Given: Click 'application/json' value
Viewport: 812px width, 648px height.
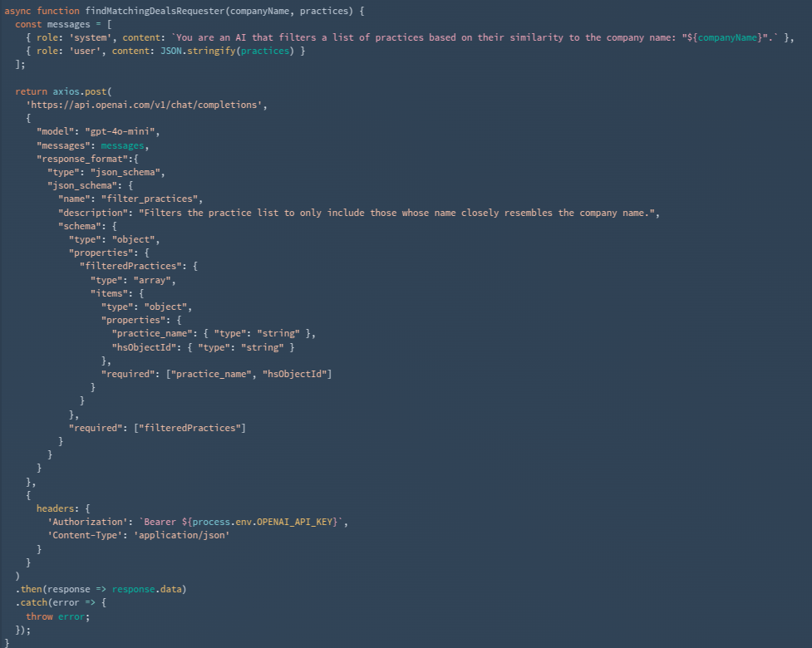Looking at the screenshot, I should coord(181,535).
